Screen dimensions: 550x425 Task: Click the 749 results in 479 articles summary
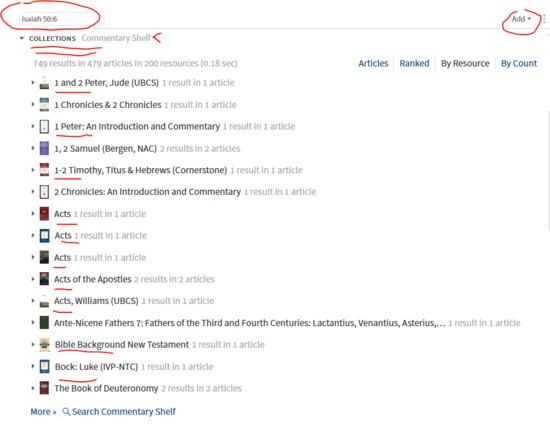tap(135, 63)
